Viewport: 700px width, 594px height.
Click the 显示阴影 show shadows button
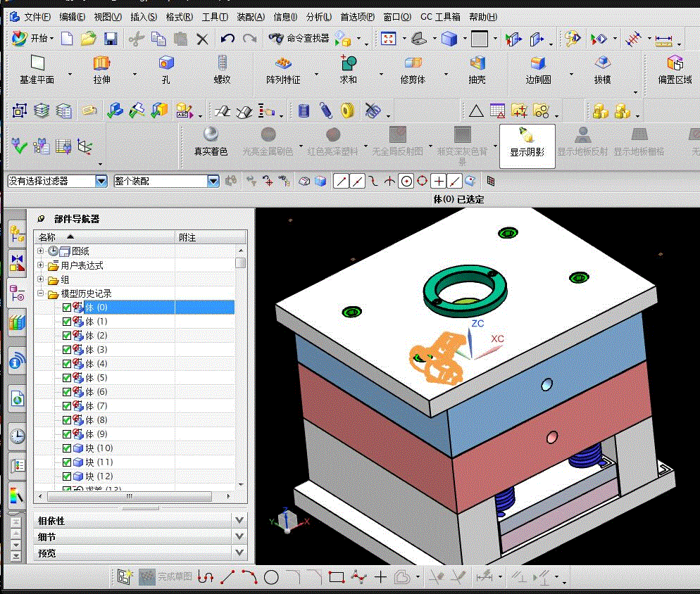coord(527,146)
